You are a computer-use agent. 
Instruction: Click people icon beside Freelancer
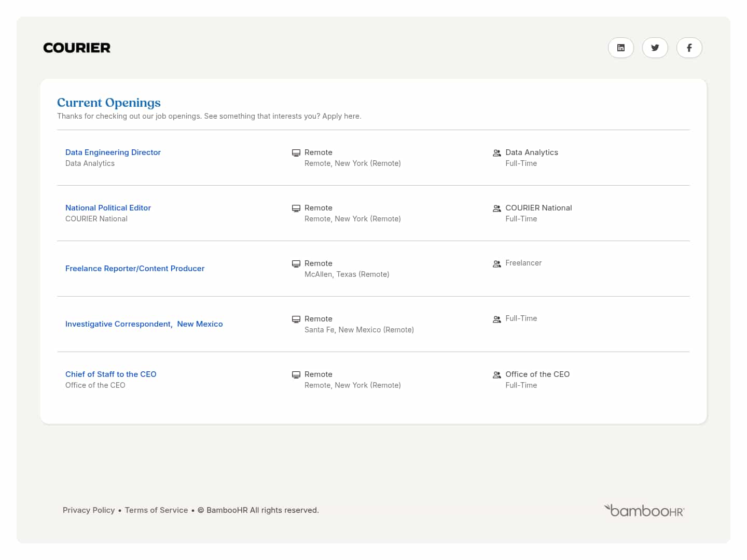coord(497,264)
